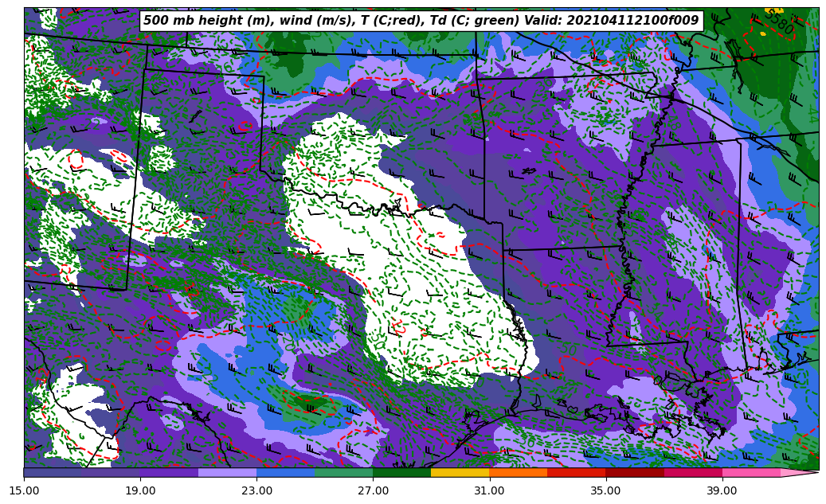826x504 pixels.
Task: Click the 23.00 colorbar tick label
Action: (256, 491)
